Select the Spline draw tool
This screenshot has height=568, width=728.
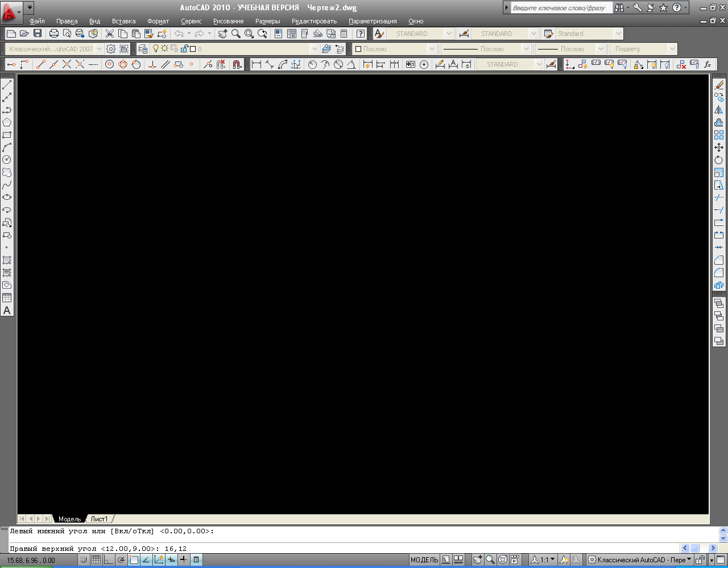7,185
